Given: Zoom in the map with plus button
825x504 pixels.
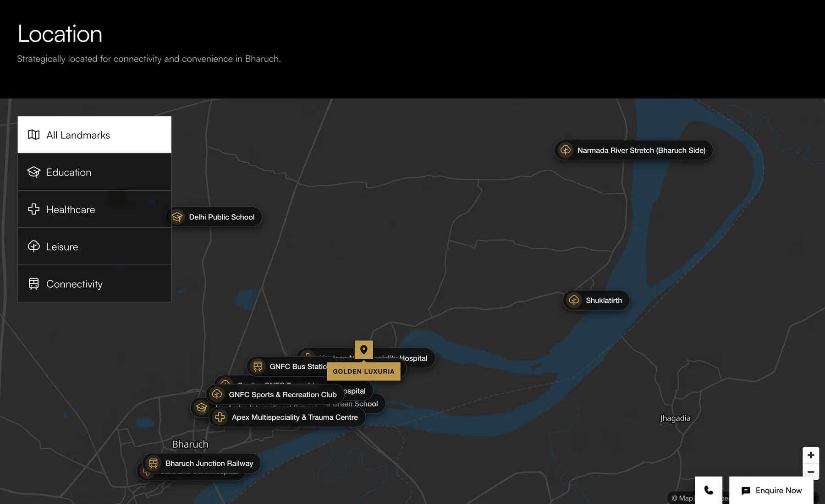Looking at the screenshot, I should [x=811, y=455].
